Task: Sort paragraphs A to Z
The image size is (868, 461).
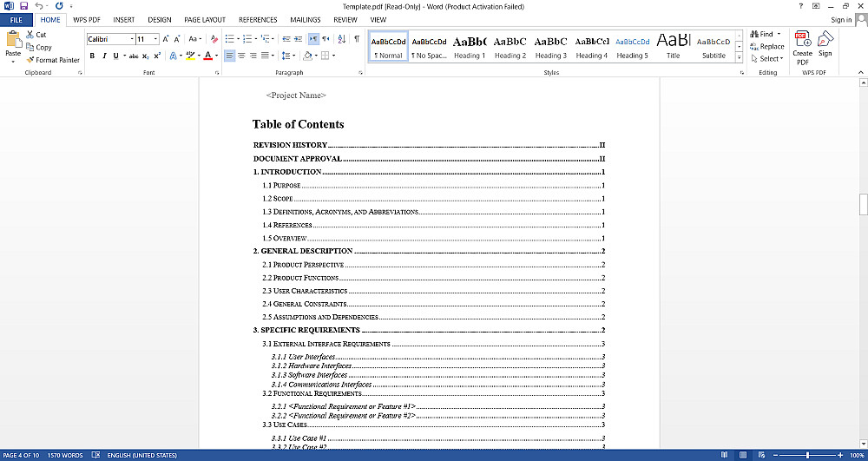Action: (341, 39)
